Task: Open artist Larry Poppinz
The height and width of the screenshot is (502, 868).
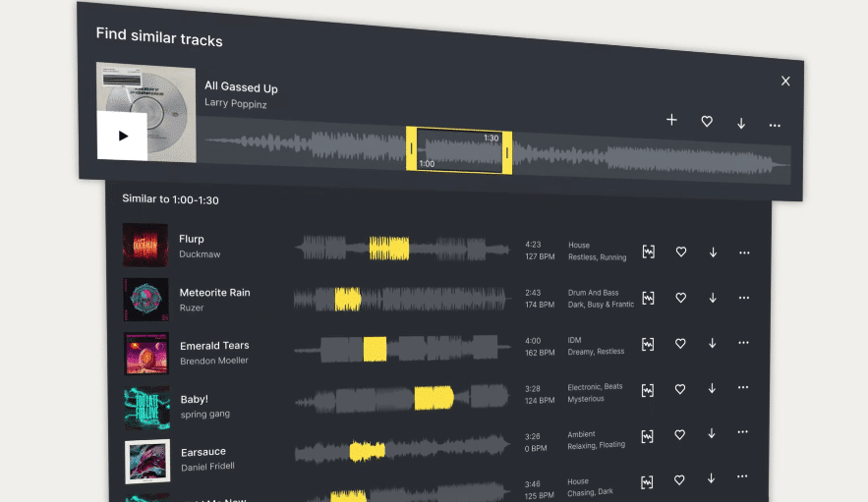Action: point(236,103)
